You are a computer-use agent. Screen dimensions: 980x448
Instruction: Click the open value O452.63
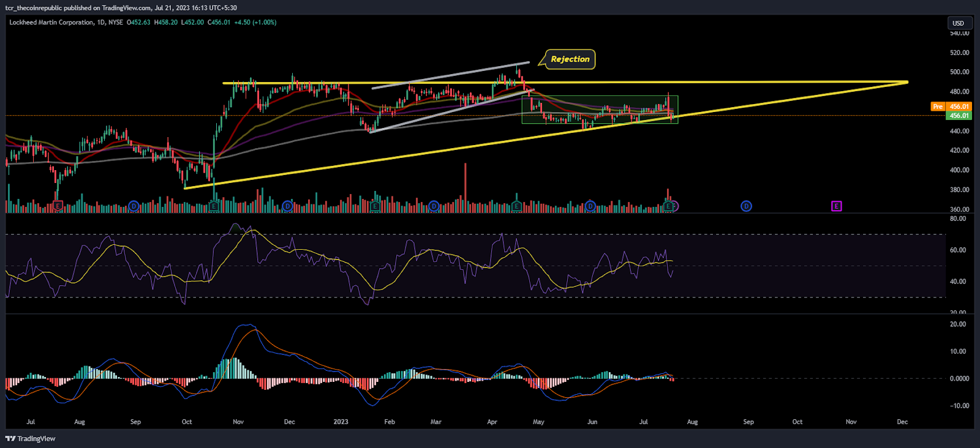[x=138, y=23]
